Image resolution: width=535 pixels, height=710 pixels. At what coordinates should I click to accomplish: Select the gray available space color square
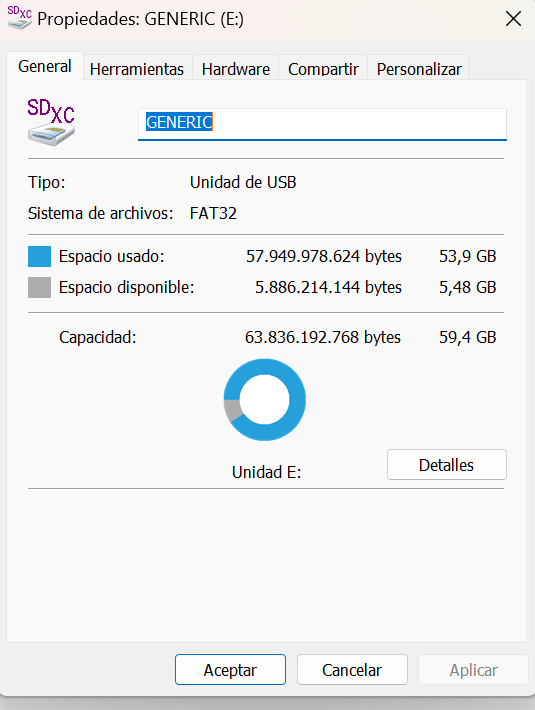(39, 288)
